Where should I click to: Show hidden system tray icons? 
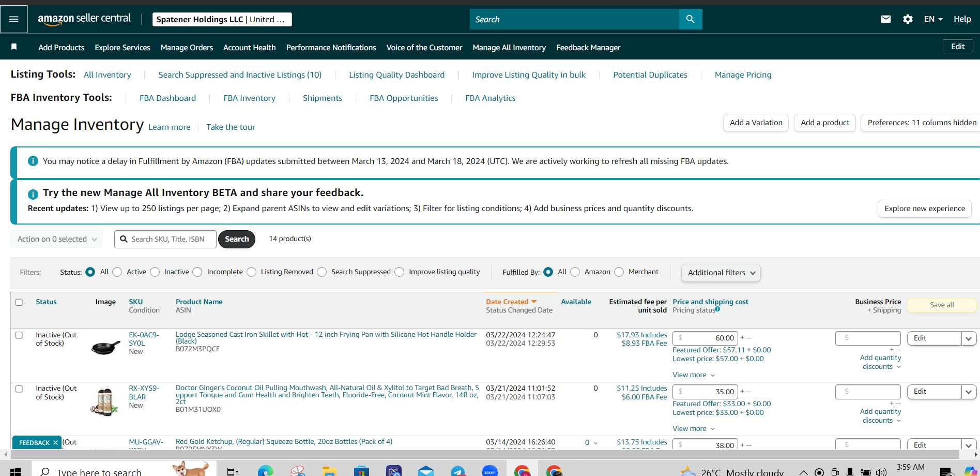click(x=803, y=472)
